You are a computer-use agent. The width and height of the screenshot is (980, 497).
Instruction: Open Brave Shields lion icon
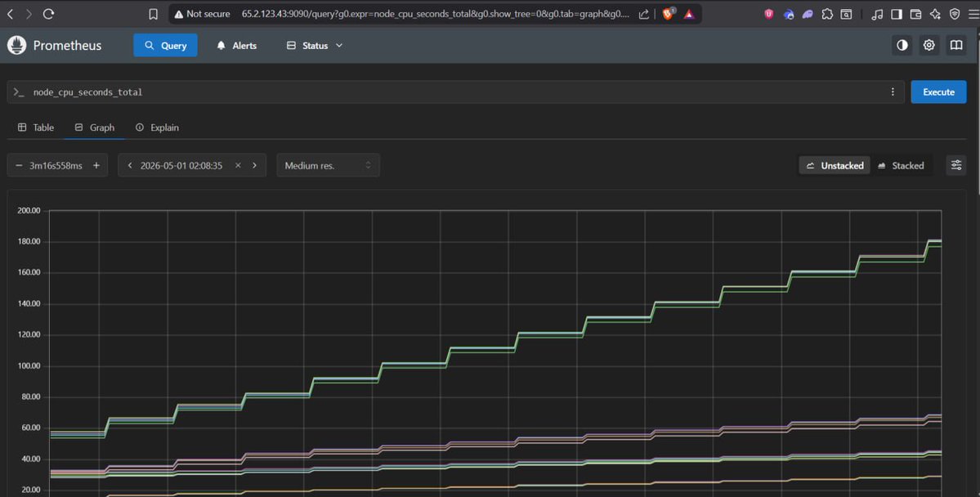(668, 14)
